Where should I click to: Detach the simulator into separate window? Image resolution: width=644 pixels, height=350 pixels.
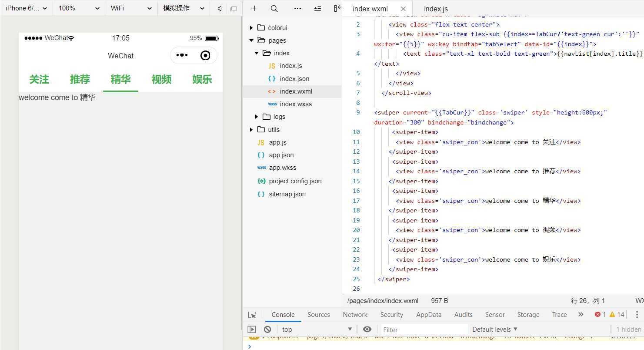click(x=234, y=8)
